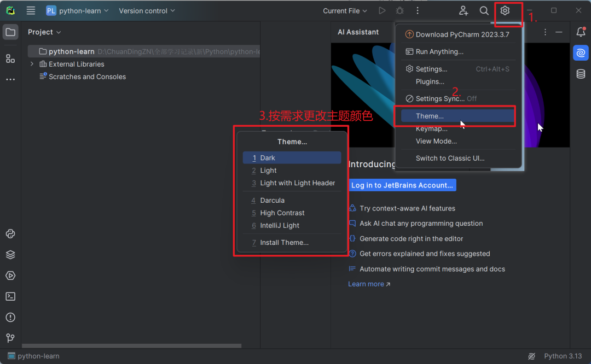
Task: Click Automate writing commit messages text
Action: click(432, 269)
